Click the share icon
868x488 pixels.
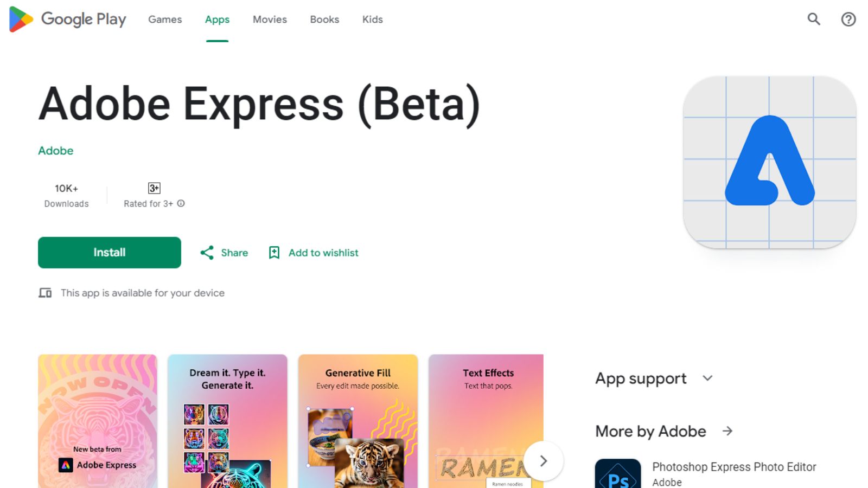pyautogui.click(x=207, y=253)
